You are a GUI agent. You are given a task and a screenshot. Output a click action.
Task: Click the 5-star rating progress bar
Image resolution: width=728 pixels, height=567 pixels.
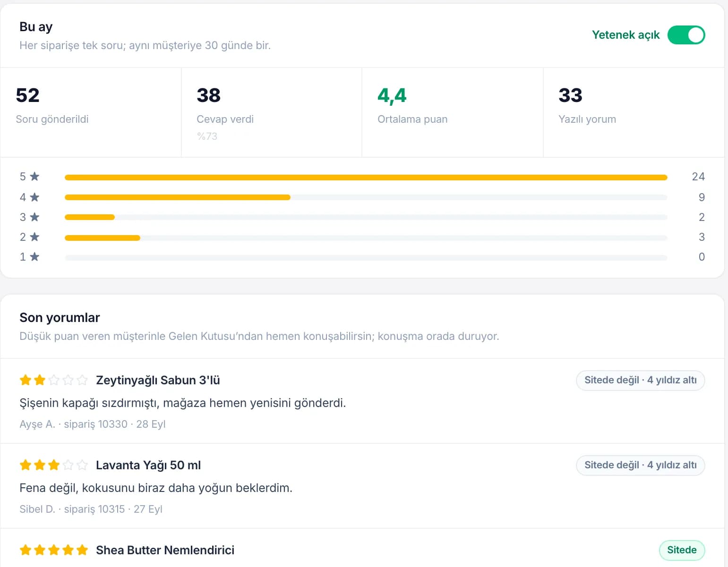366,178
